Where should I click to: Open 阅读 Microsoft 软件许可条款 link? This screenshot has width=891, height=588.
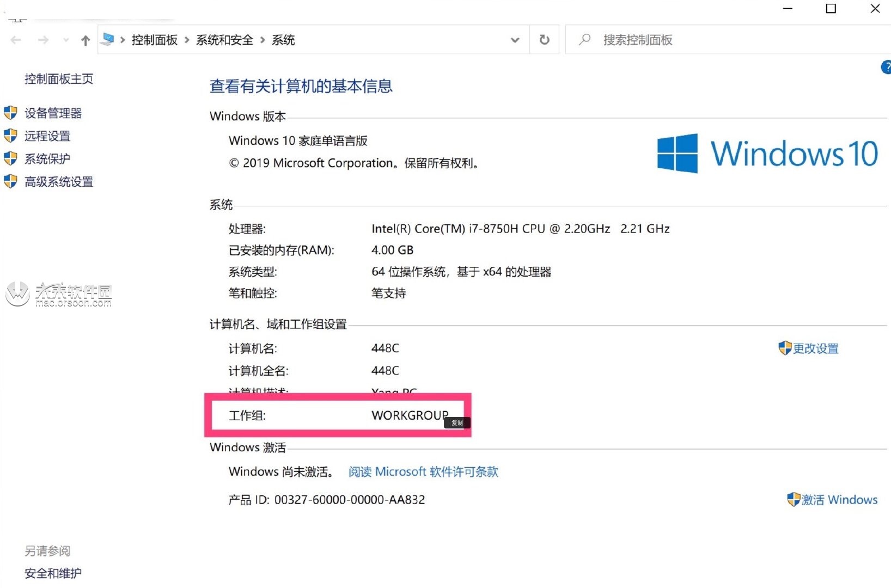click(423, 471)
